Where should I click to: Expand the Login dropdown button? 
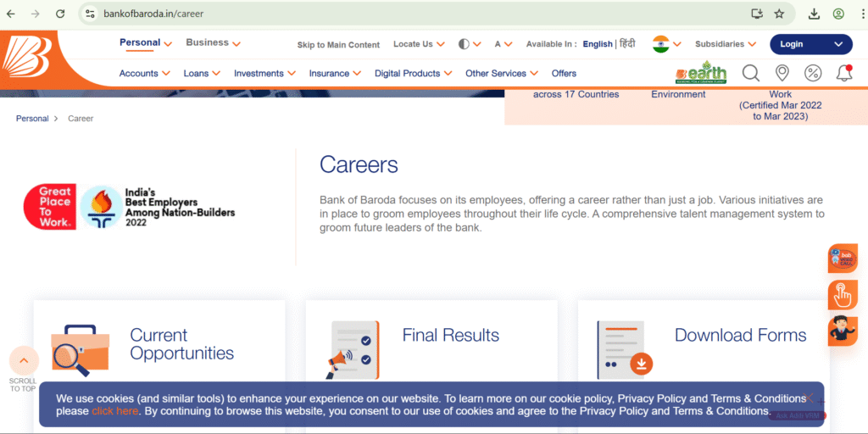[810, 44]
